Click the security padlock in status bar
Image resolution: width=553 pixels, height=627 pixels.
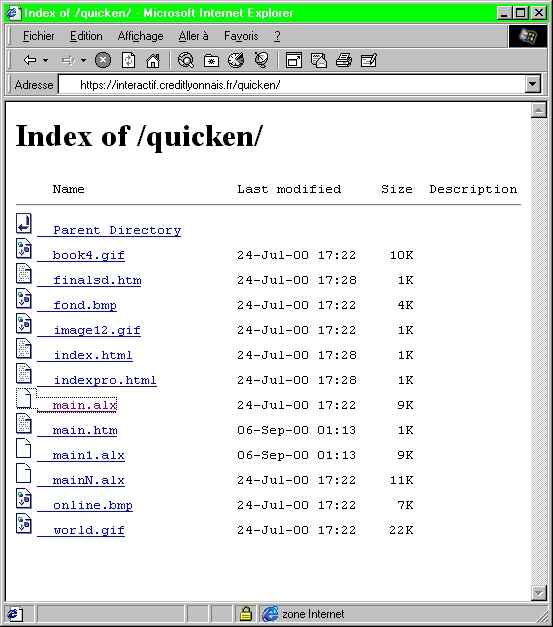(x=246, y=613)
